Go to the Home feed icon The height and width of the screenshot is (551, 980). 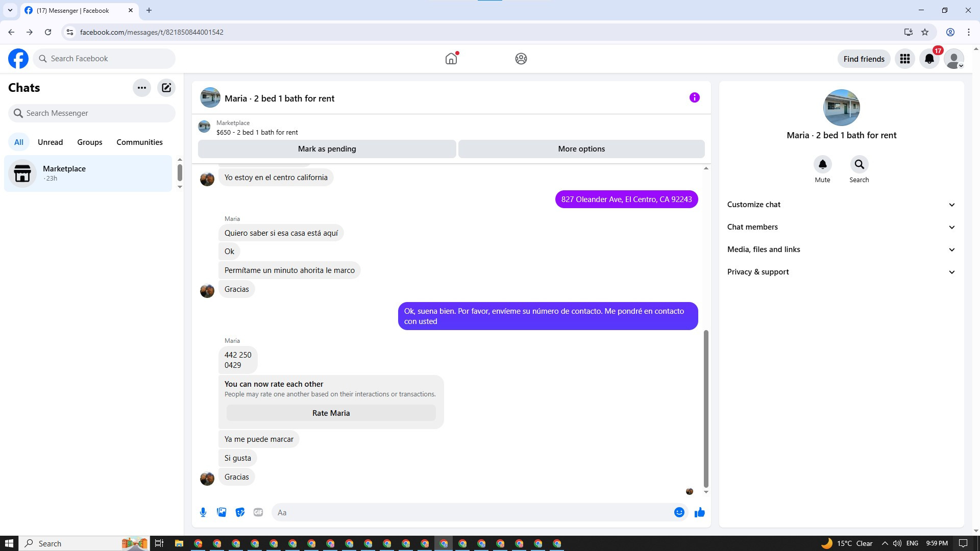click(x=451, y=59)
